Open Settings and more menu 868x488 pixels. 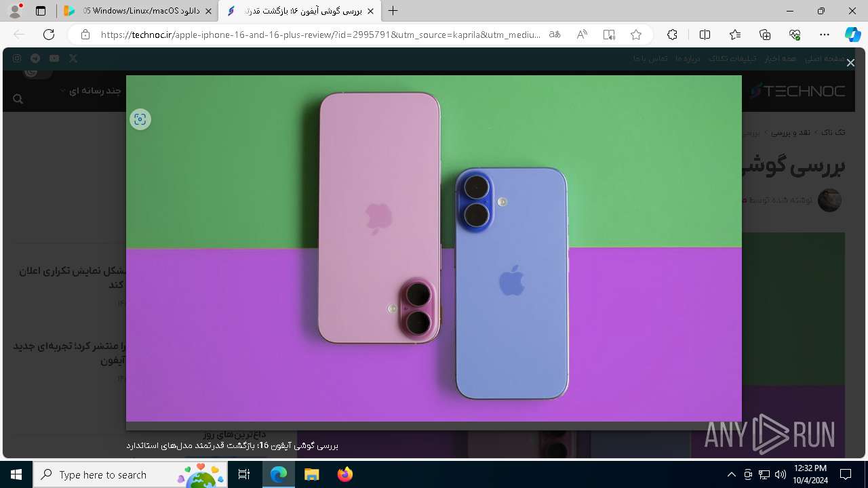coord(825,35)
